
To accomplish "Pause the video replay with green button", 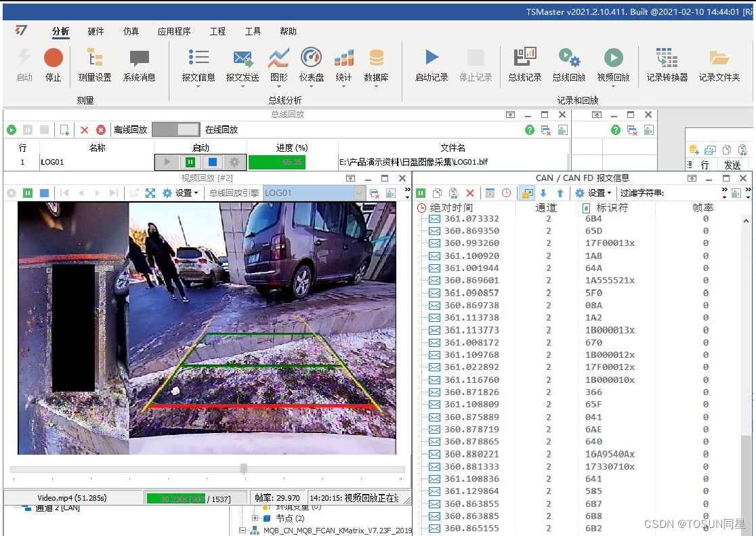I will (x=28, y=193).
